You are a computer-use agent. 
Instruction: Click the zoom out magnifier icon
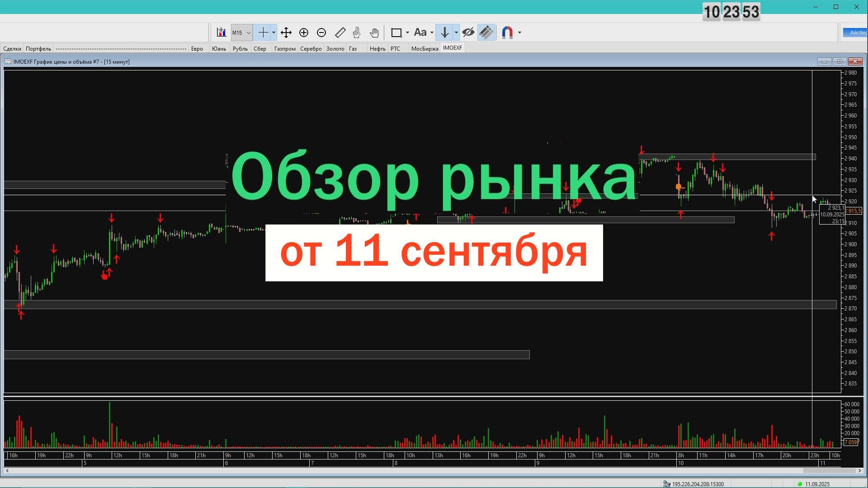tap(321, 33)
